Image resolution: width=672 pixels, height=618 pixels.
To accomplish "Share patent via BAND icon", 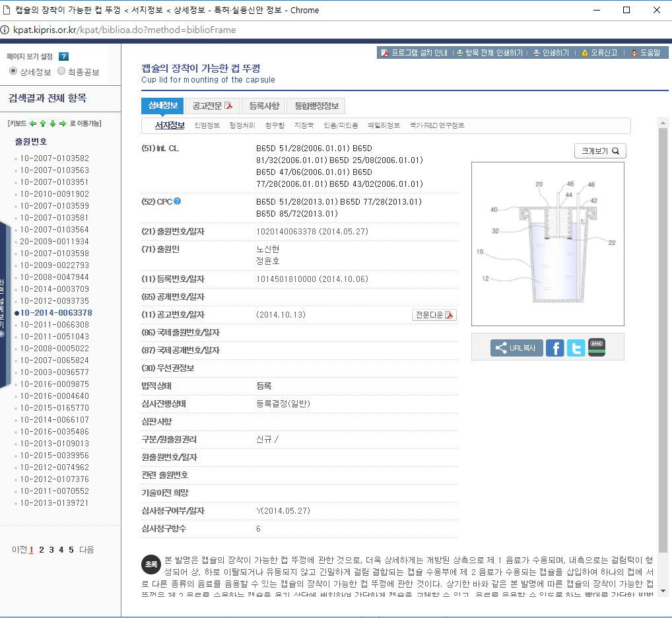I will pos(597,347).
